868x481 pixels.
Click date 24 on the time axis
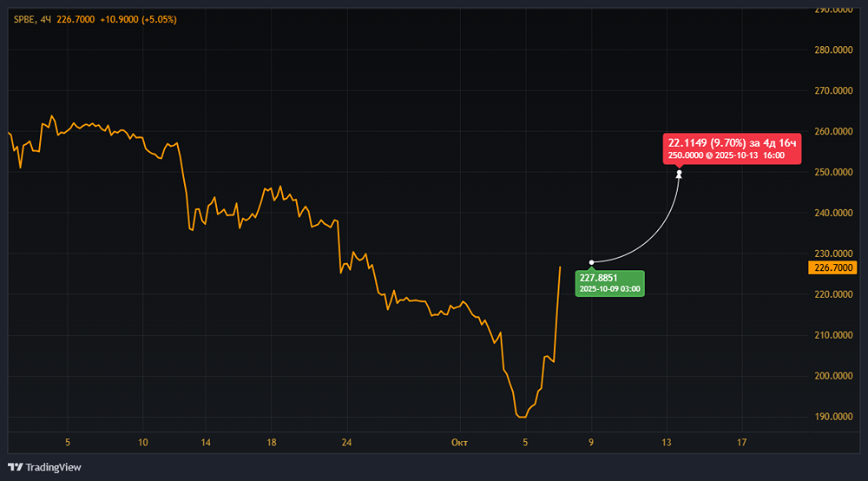[346, 442]
